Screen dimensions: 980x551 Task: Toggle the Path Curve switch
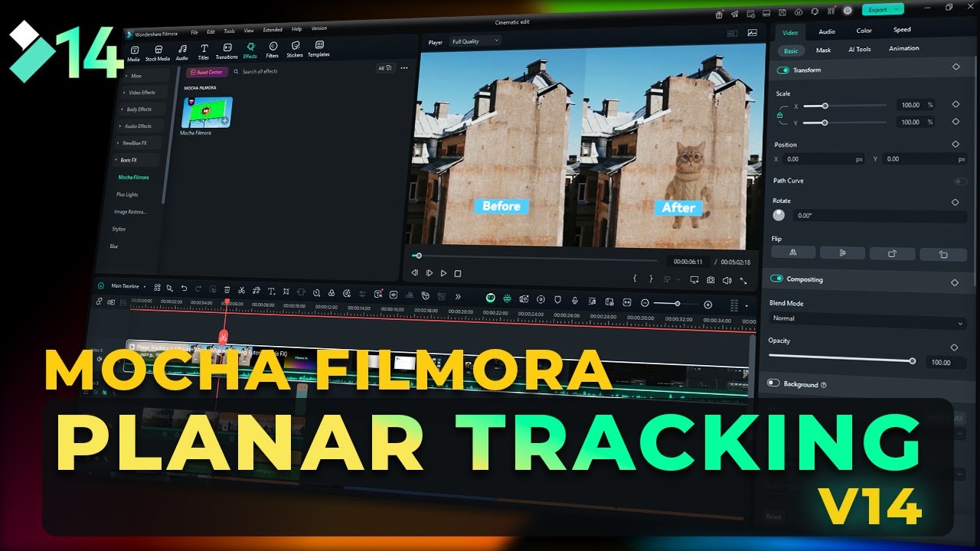click(960, 181)
